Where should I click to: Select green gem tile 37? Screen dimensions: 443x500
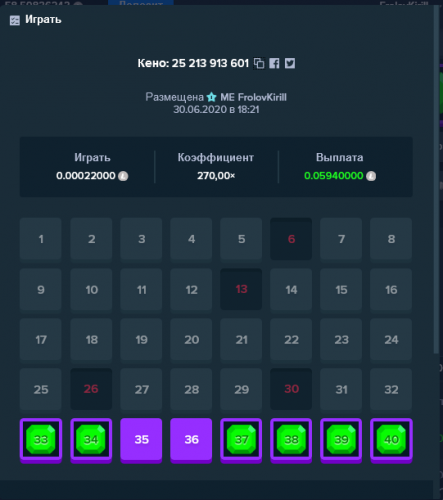pyautogui.click(x=241, y=440)
